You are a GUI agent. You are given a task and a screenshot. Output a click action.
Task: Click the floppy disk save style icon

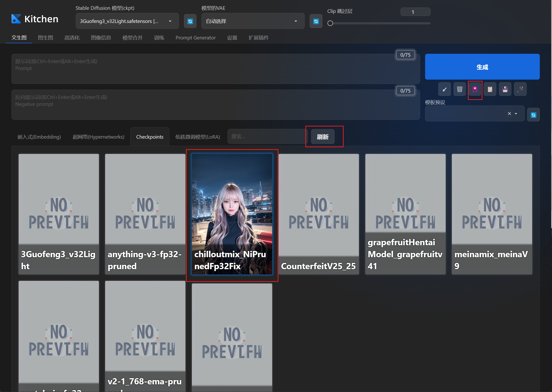point(505,89)
